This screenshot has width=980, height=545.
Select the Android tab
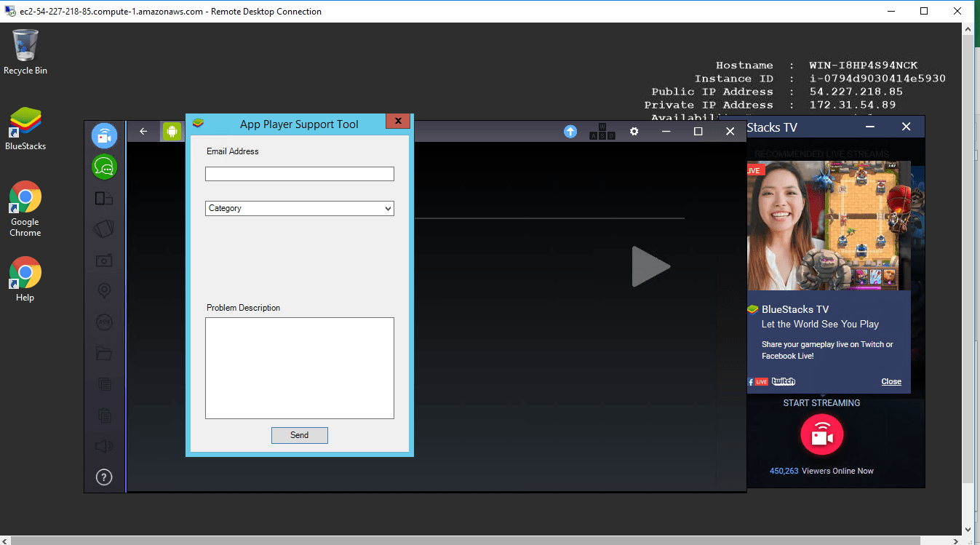[172, 132]
